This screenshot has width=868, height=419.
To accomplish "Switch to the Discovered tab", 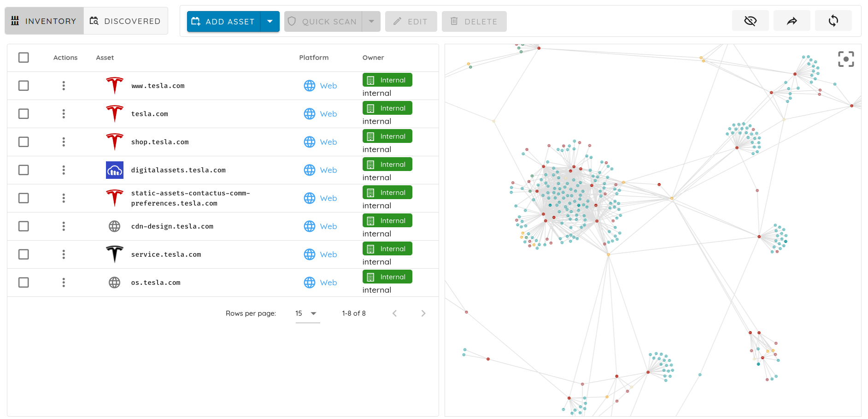I will (126, 21).
